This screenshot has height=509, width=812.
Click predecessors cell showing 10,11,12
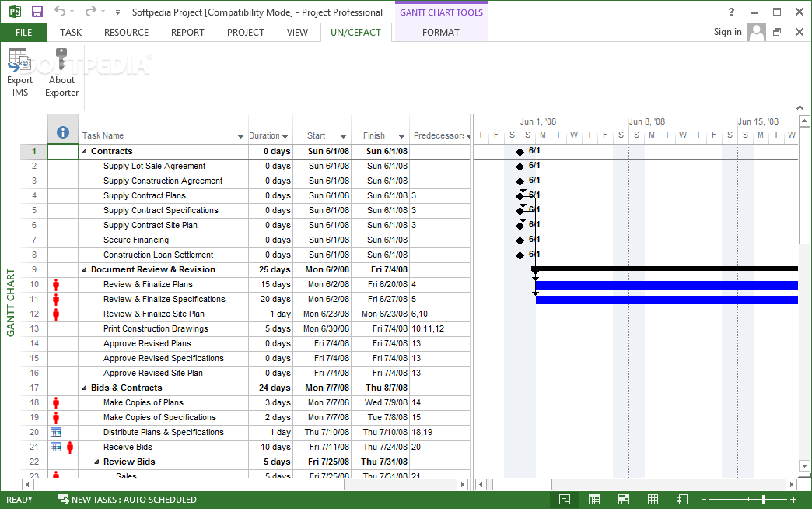tap(439, 328)
